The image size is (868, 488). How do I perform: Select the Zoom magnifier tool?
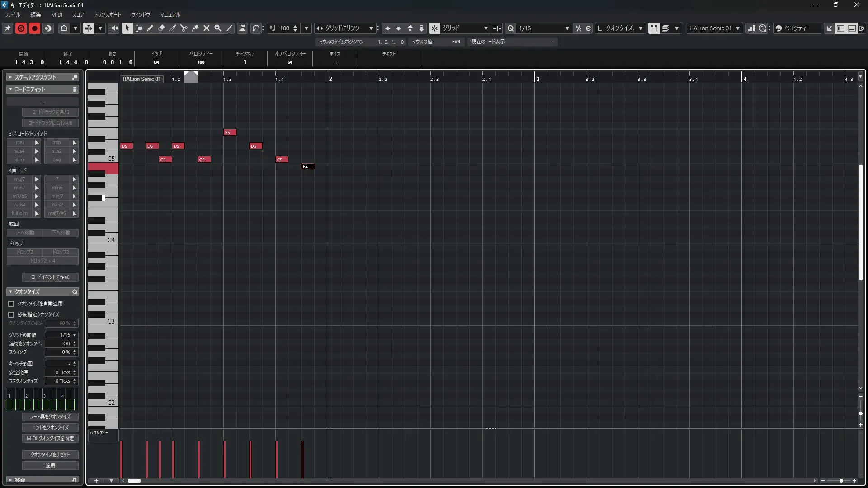[218, 28]
